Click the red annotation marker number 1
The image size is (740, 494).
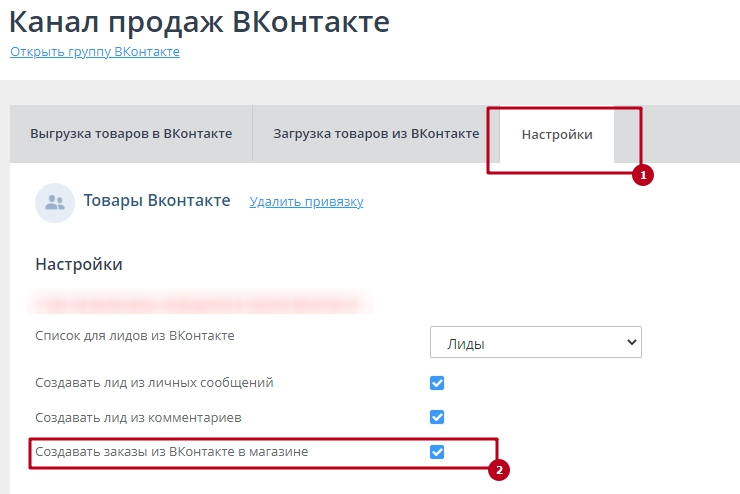[x=644, y=175]
